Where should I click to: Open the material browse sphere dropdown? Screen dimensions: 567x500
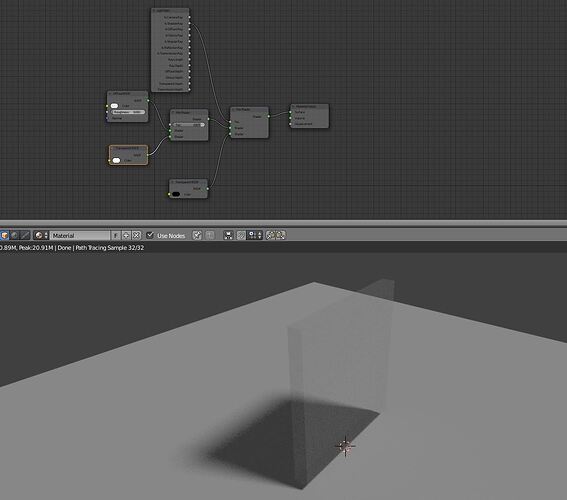(41, 235)
